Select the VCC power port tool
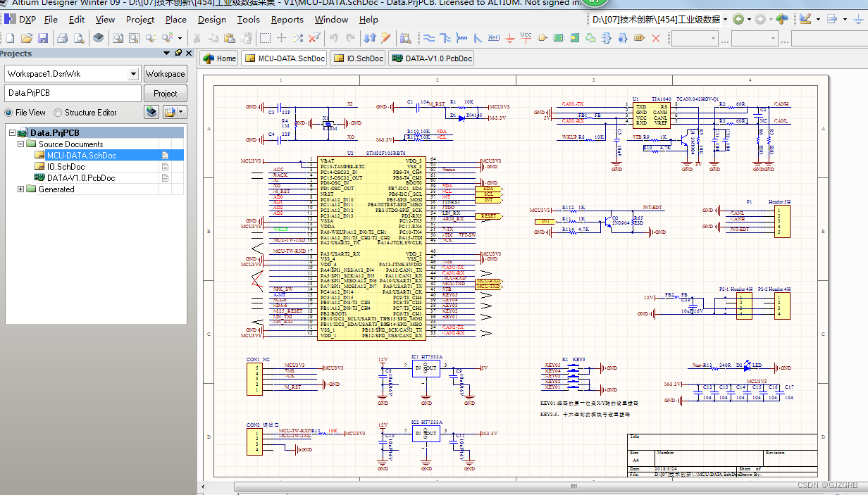Image resolution: width=868 pixels, height=495 pixels. click(x=526, y=37)
